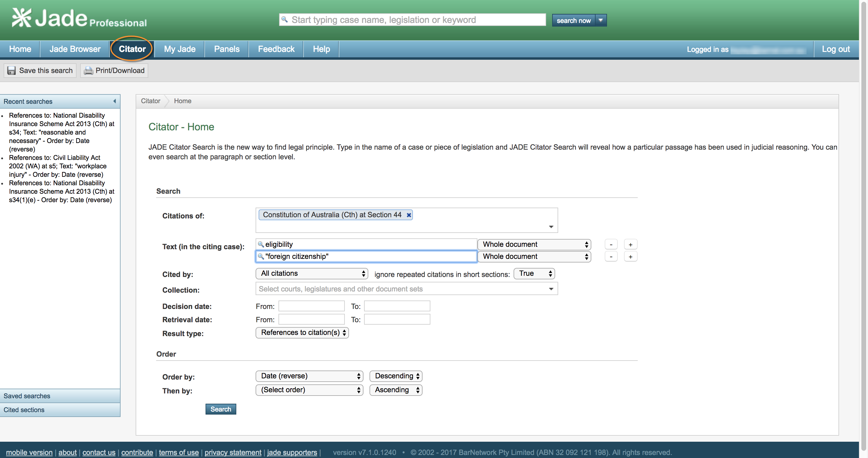Screen dimensions: 868x458
Task: Open the Jade Browser tab
Action: tap(75, 49)
